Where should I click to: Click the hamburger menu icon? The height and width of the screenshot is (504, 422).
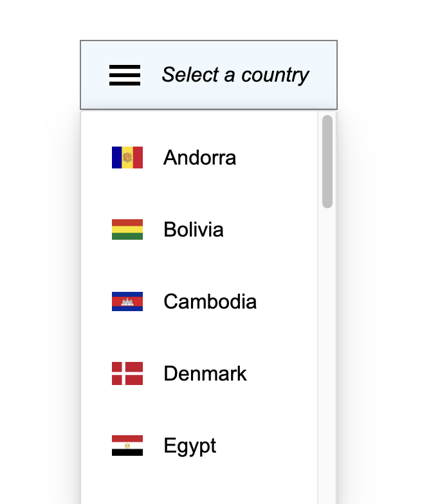125,75
